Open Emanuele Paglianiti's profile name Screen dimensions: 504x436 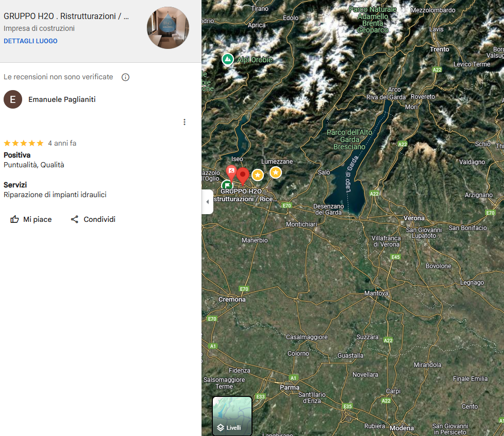pos(62,99)
